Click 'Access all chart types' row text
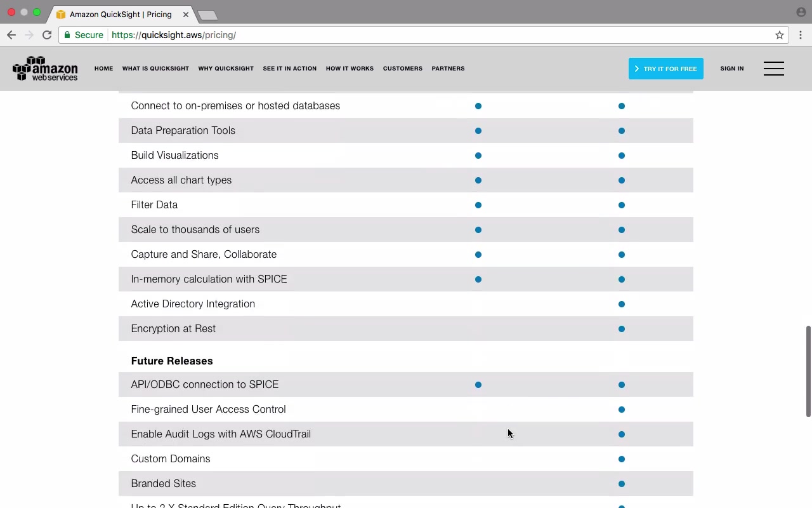The height and width of the screenshot is (508, 812). pyautogui.click(x=181, y=180)
